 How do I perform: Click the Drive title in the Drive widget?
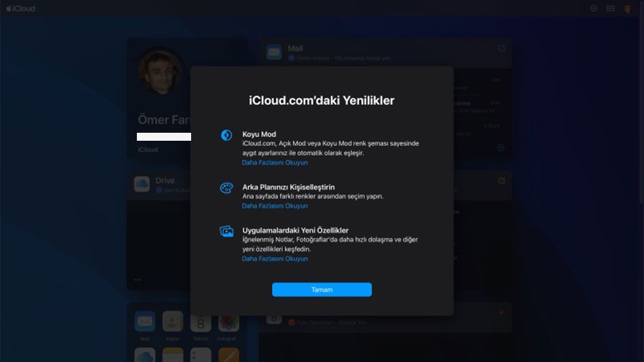tap(165, 180)
